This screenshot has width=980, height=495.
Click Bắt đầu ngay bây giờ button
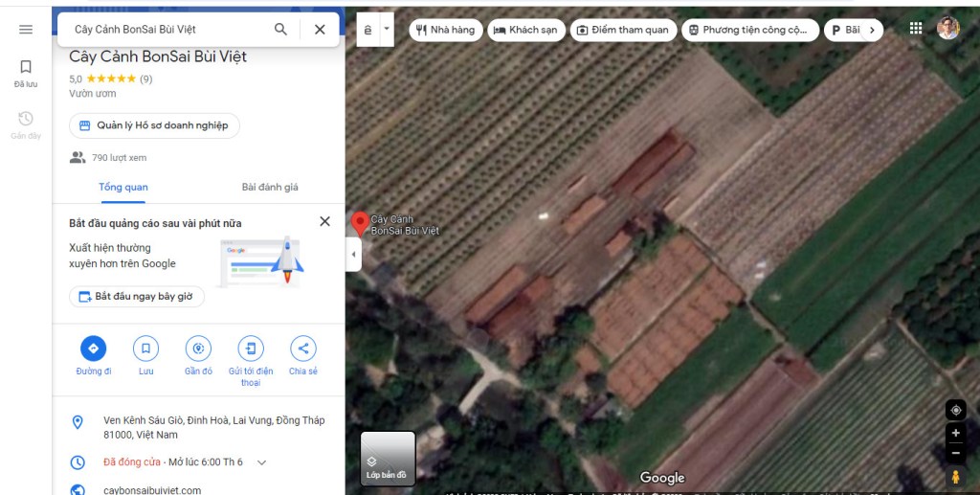[x=136, y=297]
